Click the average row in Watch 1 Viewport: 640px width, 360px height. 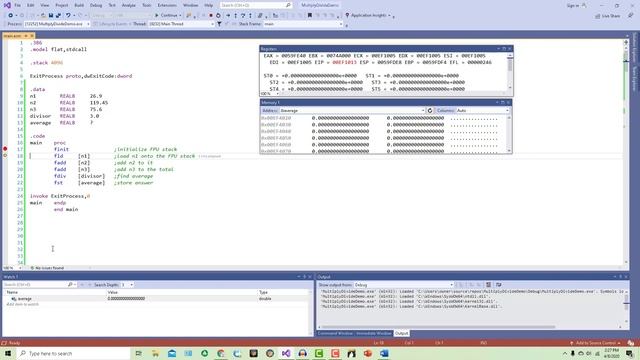coord(156,299)
